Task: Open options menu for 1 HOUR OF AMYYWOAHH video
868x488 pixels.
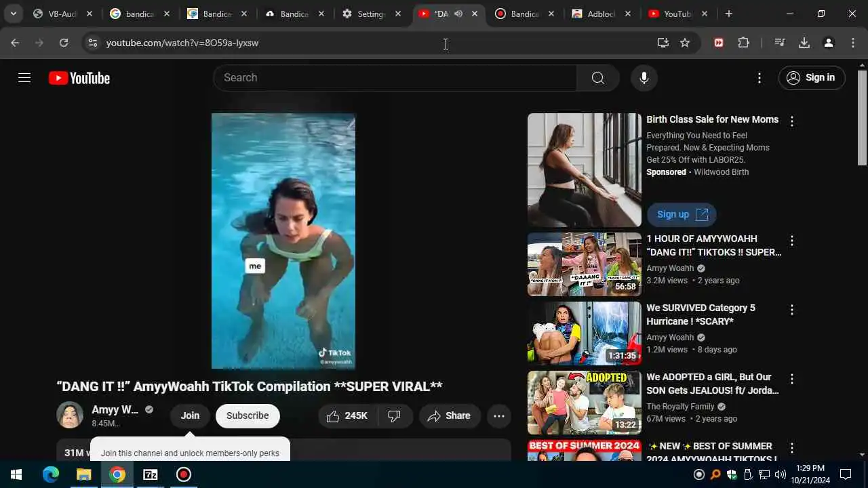Action: click(791, 241)
